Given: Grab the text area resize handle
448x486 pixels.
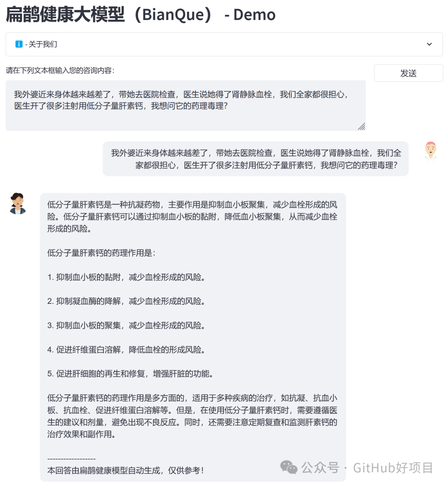Looking at the screenshot, I should click(362, 127).
